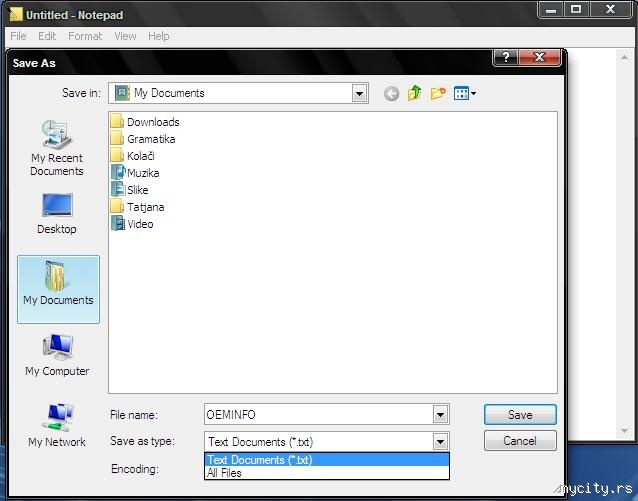Close the Save As dialog
Viewport: 638px width, 501px height.
[x=540, y=57]
